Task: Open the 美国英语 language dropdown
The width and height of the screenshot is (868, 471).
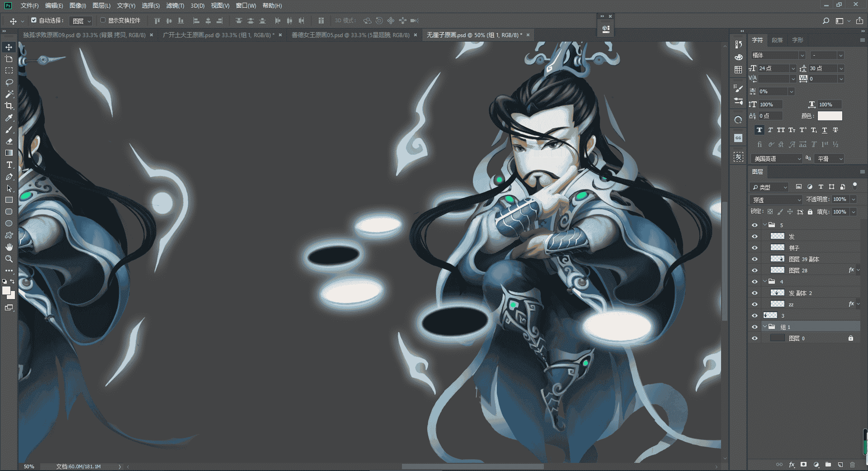Action: 777,159
